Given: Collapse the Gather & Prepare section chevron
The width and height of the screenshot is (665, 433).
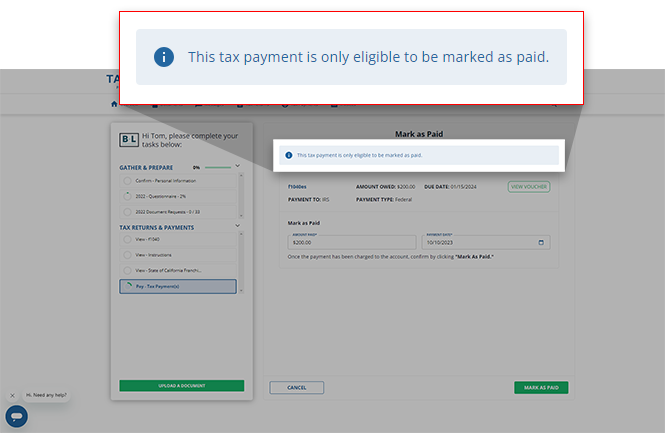Looking at the screenshot, I should [238, 166].
